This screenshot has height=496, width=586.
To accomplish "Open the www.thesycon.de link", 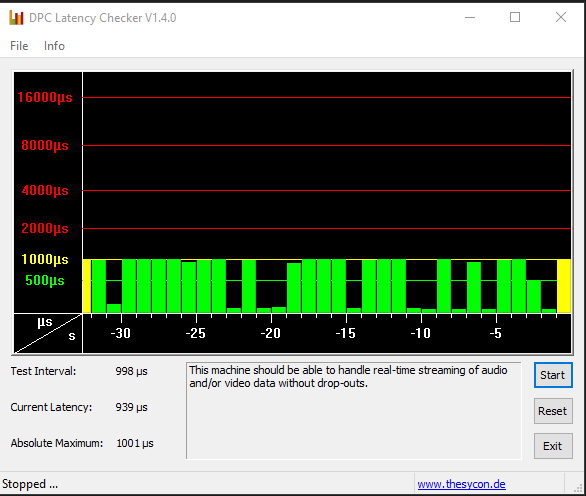I will click(x=461, y=484).
